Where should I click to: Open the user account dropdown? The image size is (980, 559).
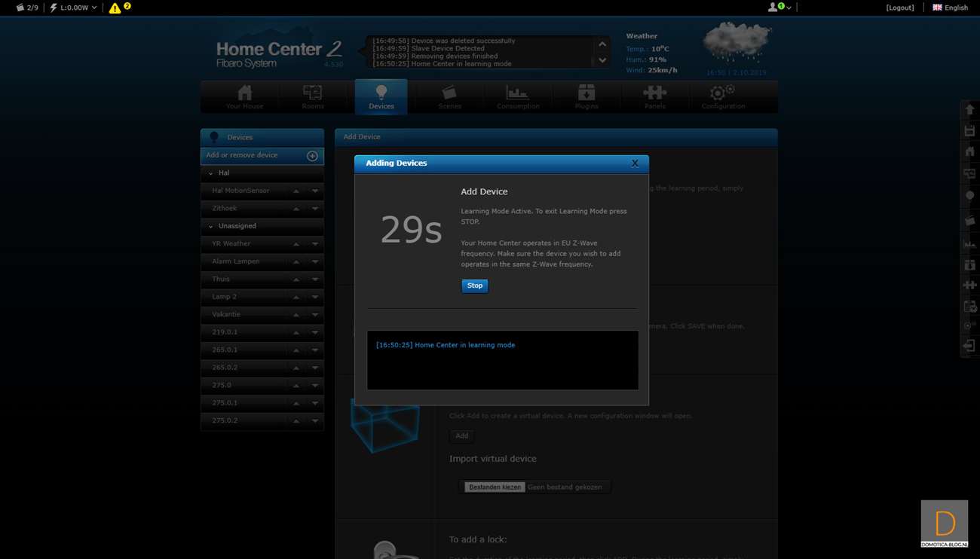(x=779, y=8)
